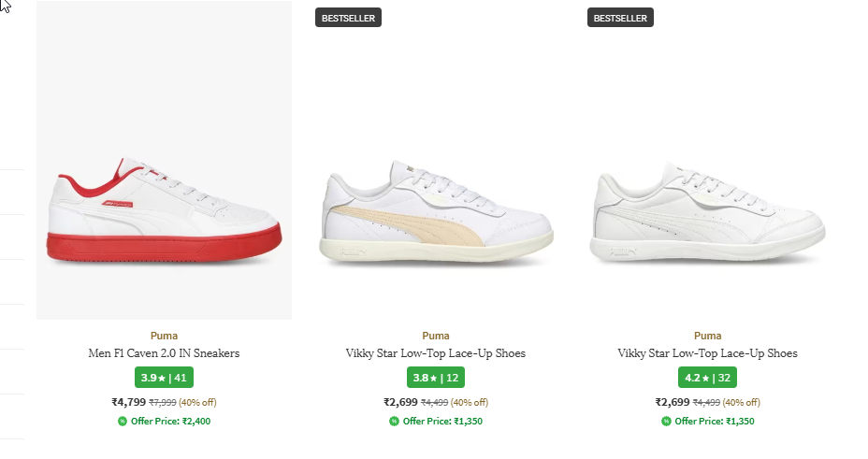
Task: Click the Bestseller badge above the beige-stripe shoe
Action: coord(349,17)
